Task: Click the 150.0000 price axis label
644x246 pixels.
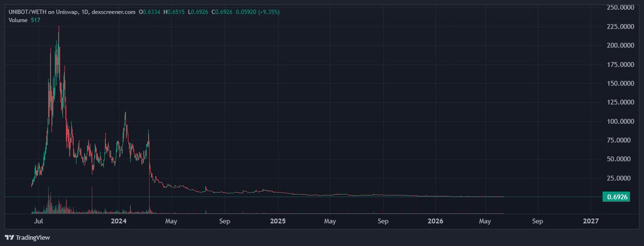Action: 620,83
